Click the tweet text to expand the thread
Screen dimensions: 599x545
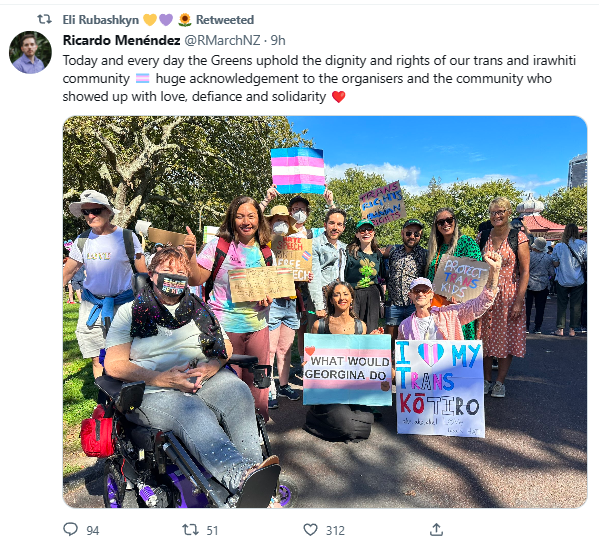click(x=319, y=79)
